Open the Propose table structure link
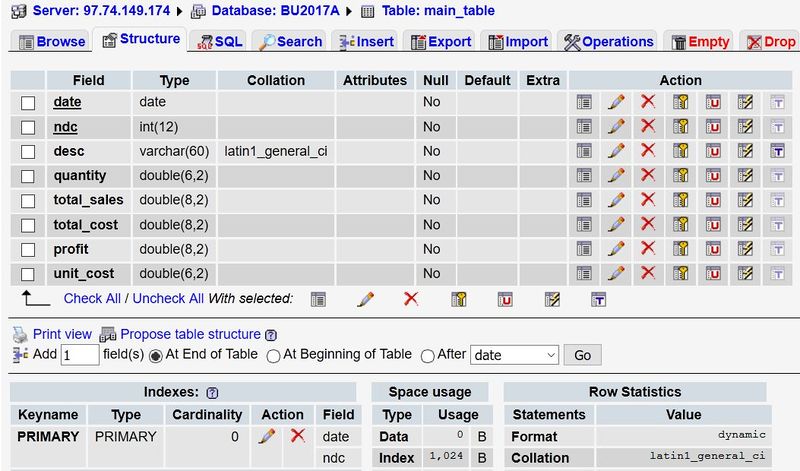This screenshot has height=471, width=800. [x=190, y=334]
